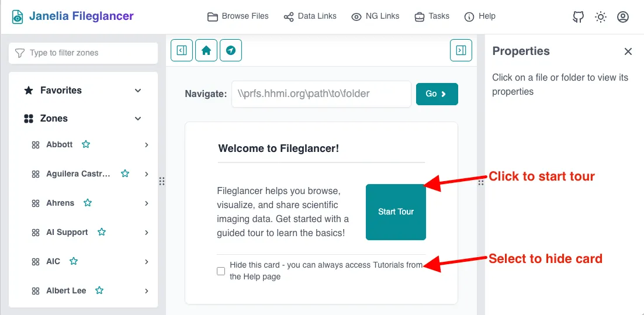The image size is (644, 315).
Task: Open the user profile icon
Action: pyautogui.click(x=622, y=17)
